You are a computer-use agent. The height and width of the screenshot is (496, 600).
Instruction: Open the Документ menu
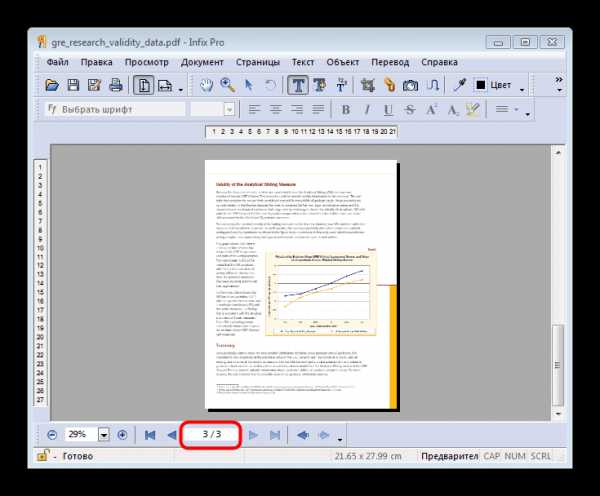pos(202,62)
